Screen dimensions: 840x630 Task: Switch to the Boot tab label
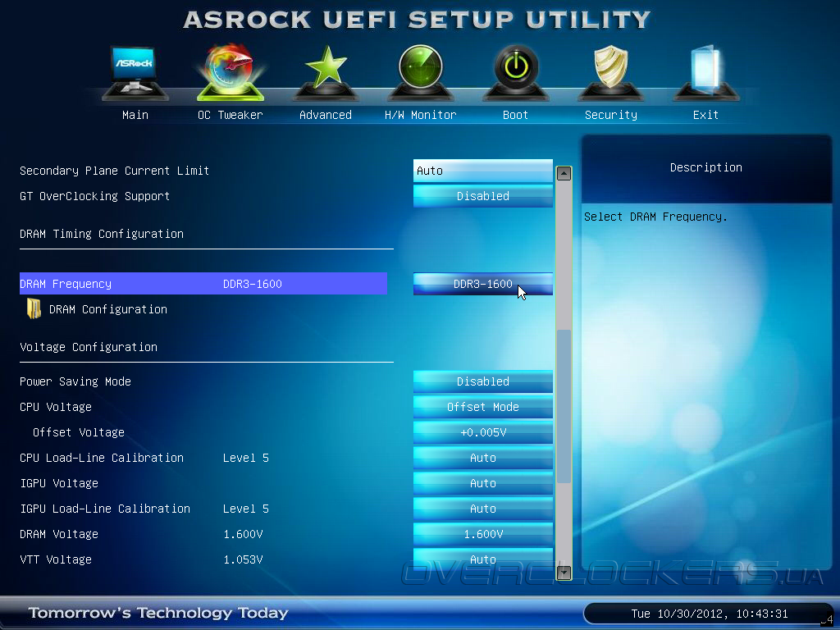point(515,115)
